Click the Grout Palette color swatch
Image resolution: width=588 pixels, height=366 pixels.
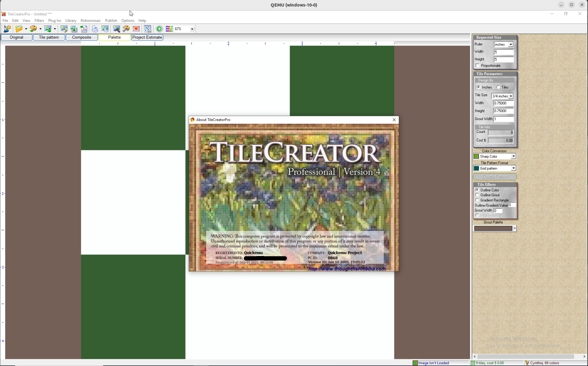point(493,228)
